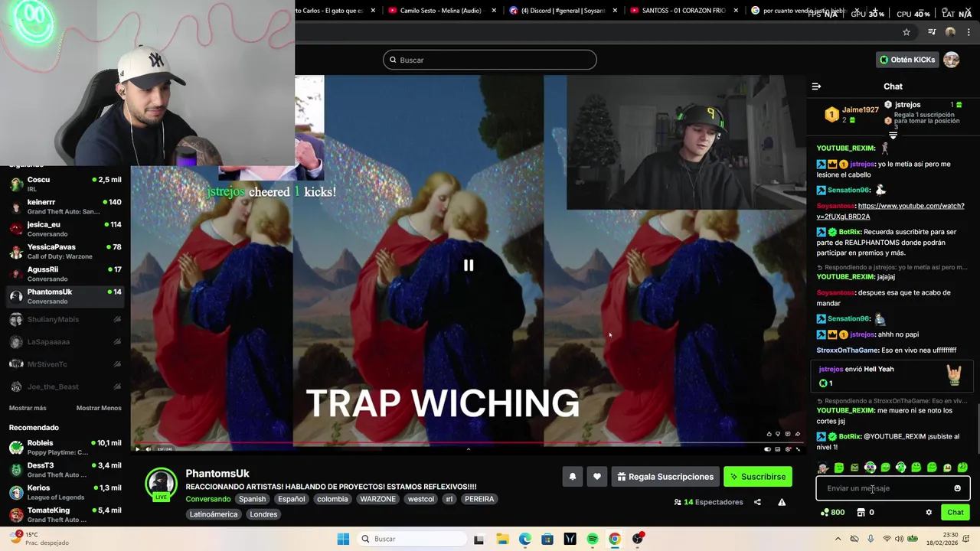Open Spotify from taskbar
The image size is (980, 551).
pos(593,539)
